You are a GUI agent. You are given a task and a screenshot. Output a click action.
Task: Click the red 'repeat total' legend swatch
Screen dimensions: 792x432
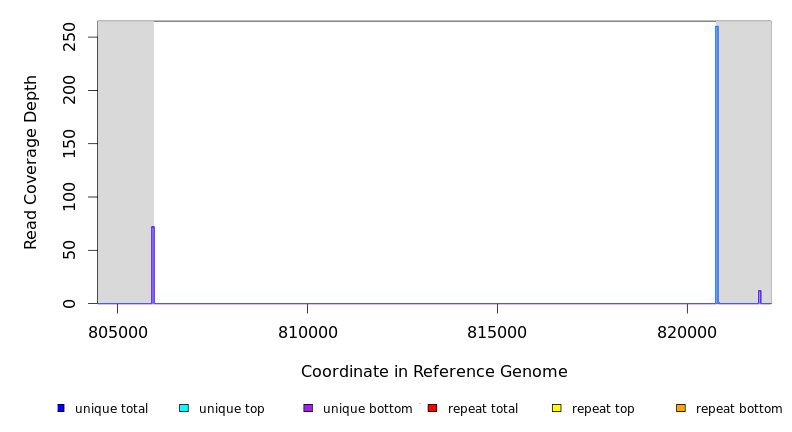click(432, 408)
